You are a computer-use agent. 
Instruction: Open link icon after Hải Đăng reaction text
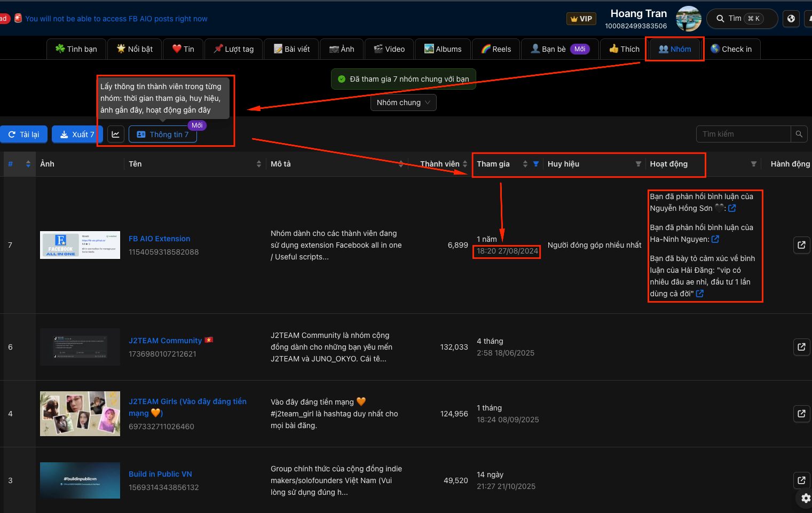[x=700, y=294]
